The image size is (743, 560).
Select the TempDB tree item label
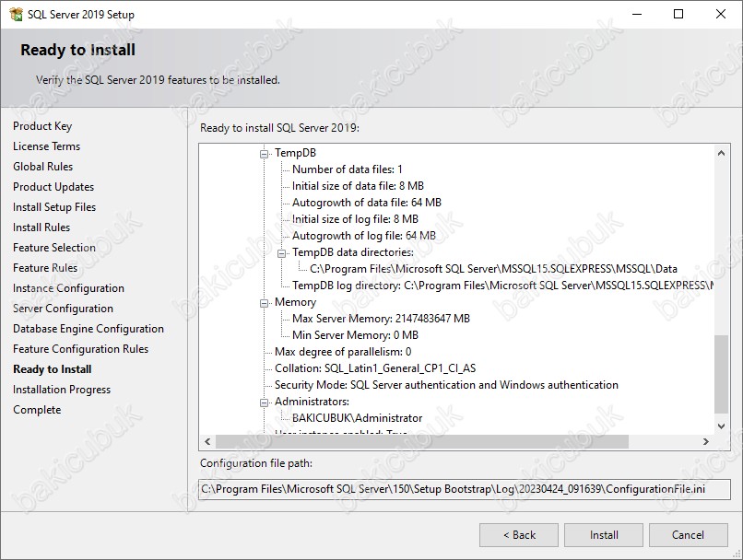tap(295, 153)
